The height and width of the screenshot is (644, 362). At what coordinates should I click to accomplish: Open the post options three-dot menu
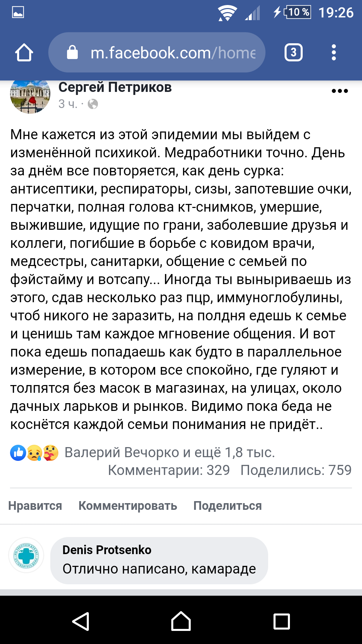tap(340, 91)
